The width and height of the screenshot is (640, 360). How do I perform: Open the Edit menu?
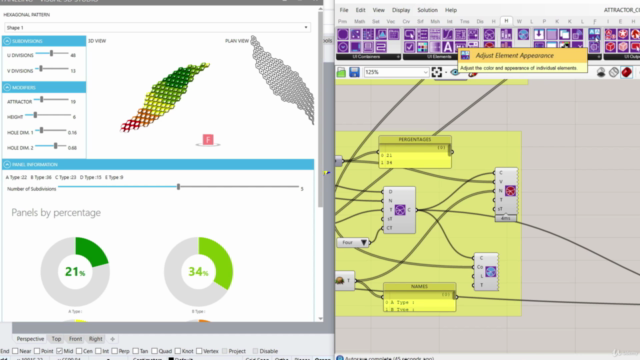pyautogui.click(x=360, y=10)
